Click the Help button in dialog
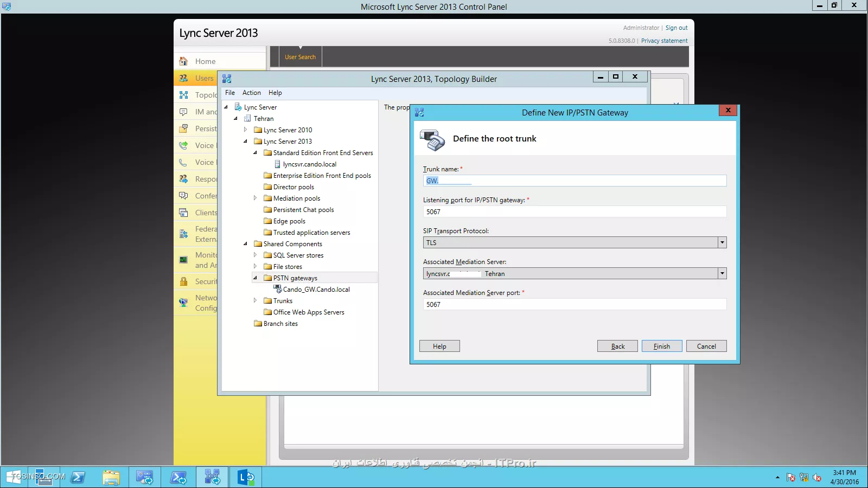868x488 pixels. (x=439, y=346)
